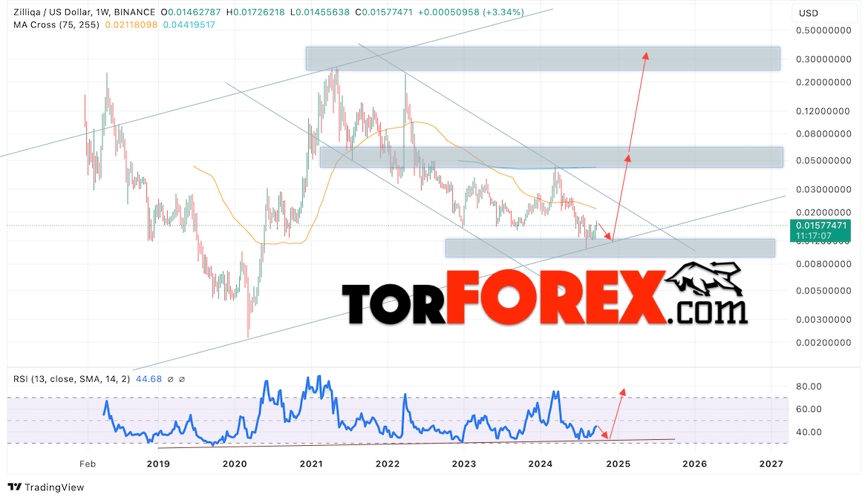The image size is (868, 500).
Task: Click the BINANCE exchange label
Action: click(x=134, y=12)
